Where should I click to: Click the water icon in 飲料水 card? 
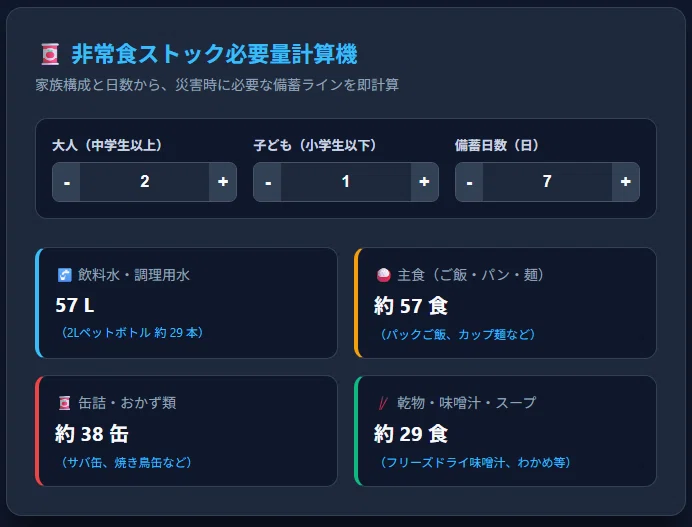[64, 275]
